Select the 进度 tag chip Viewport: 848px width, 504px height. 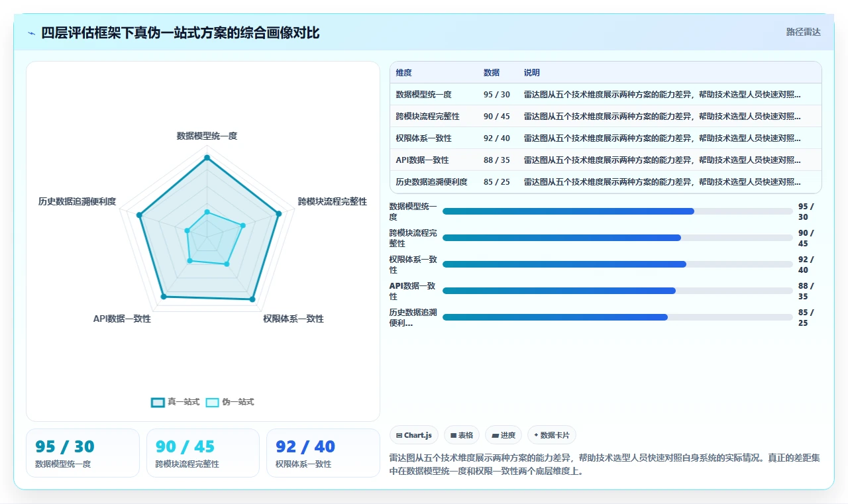(x=503, y=435)
